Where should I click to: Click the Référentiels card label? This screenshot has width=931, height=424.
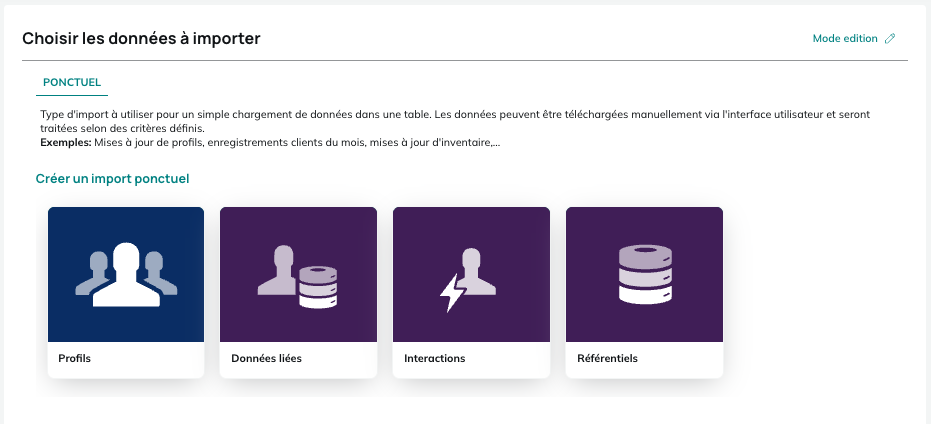coord(607,359)
